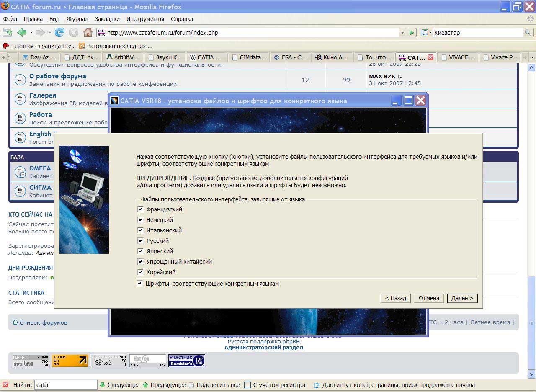Screen dimensions: 536x392
Task: Close the find bar with red X
Action: click(5, 385)
